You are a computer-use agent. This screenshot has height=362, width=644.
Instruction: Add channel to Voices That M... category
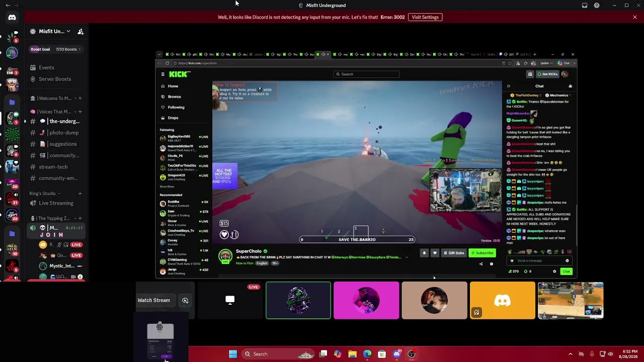(x=80, y=112)
